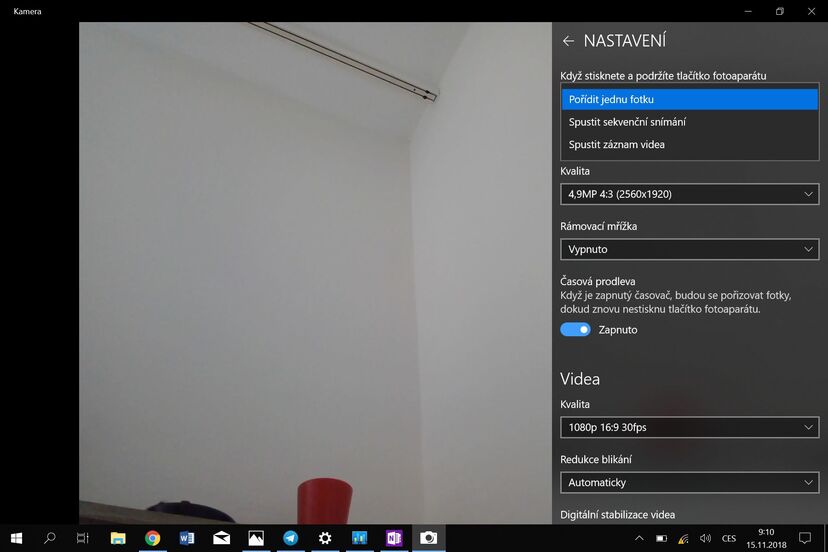Open Photos app from taskbar
This screenshot has height=552, width=828.
pyautogui.click(x=256, y=538)
